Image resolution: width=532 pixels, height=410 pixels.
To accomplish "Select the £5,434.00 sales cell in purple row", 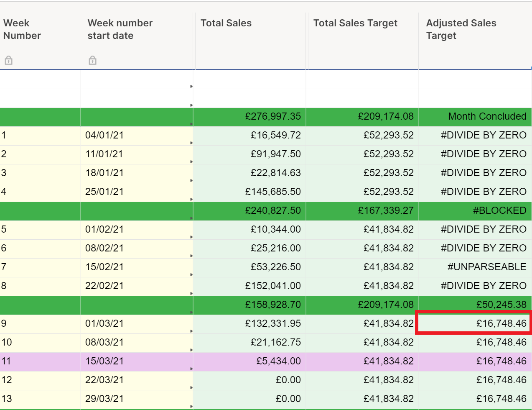I will [249, 361].
